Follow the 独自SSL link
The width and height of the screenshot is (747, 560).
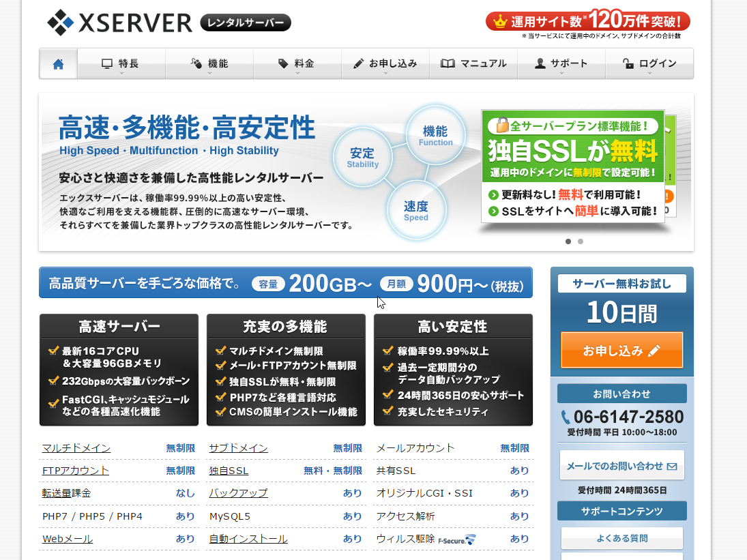coord(229,471)
